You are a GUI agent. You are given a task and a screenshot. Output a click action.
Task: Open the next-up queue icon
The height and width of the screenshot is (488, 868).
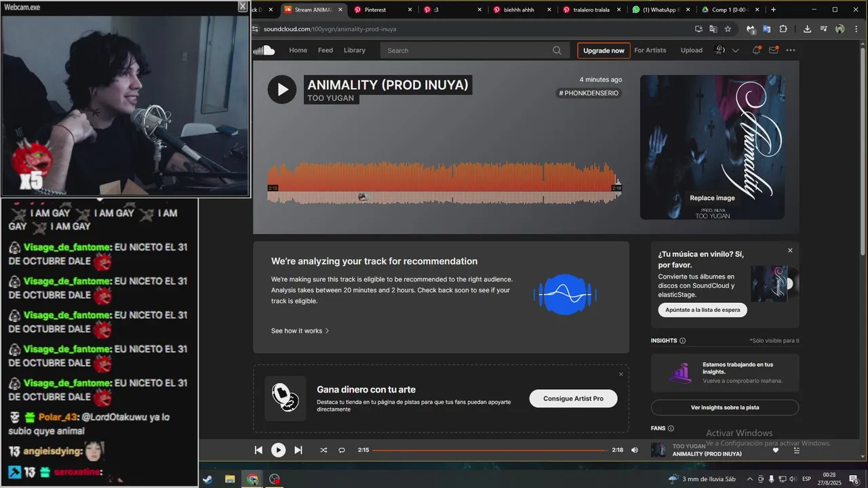[797, 450]
